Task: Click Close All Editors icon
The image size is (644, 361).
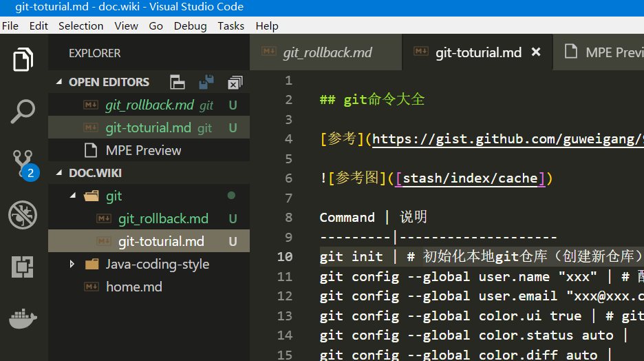Action: (235, 83)
